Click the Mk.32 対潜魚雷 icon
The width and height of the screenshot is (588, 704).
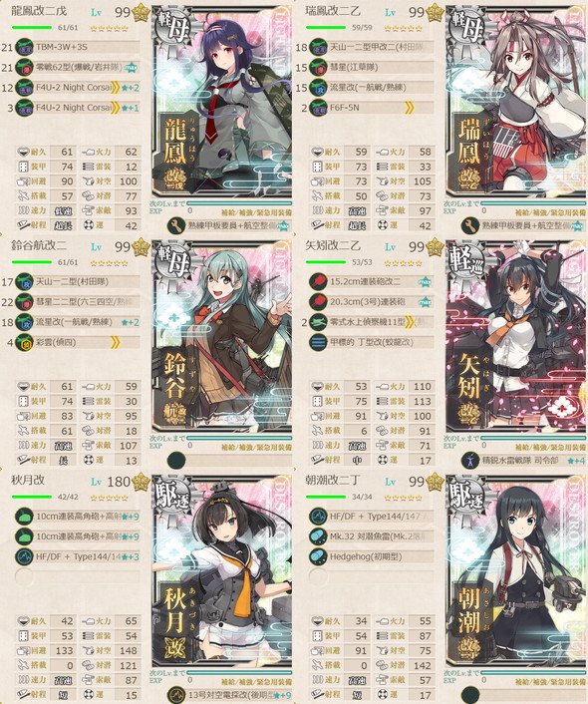coord(318,536)
